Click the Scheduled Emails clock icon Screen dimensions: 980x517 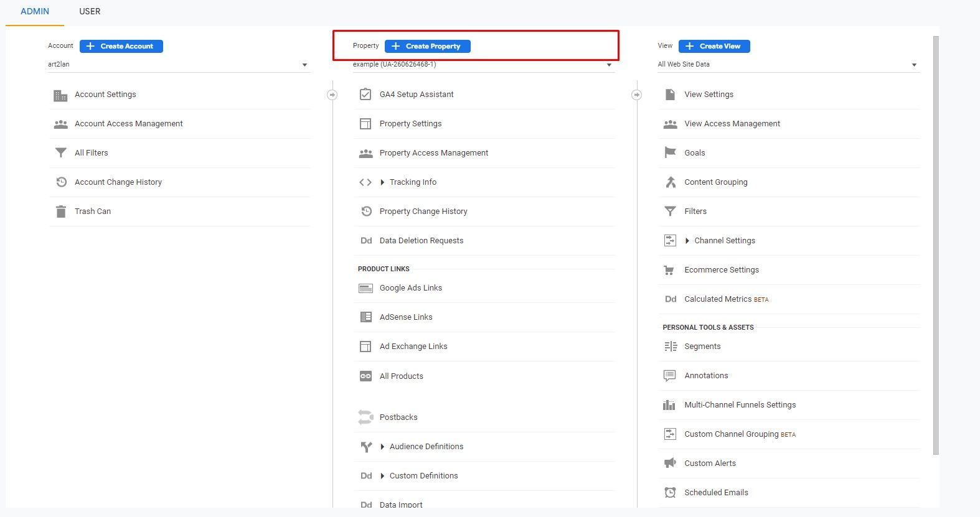pos(670,493)
